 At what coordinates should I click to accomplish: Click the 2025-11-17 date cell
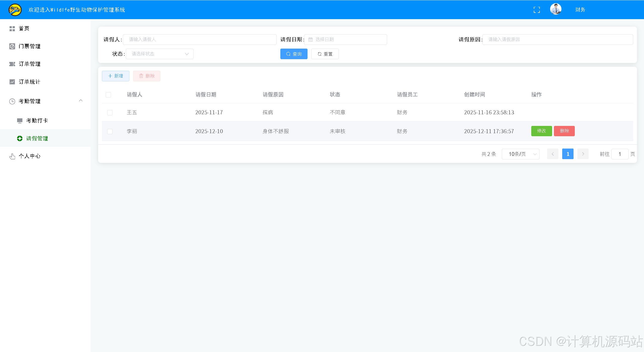tap(209, 112)
